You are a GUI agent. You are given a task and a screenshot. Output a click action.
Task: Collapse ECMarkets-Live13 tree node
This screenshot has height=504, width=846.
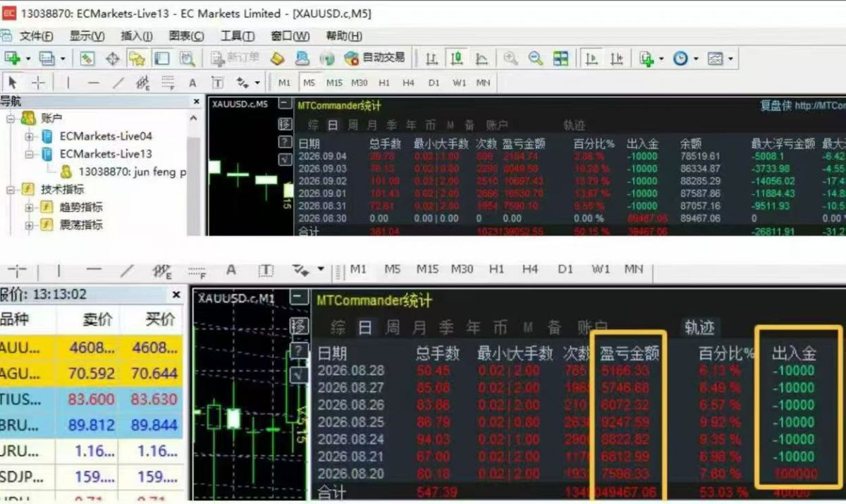(29, 154)
